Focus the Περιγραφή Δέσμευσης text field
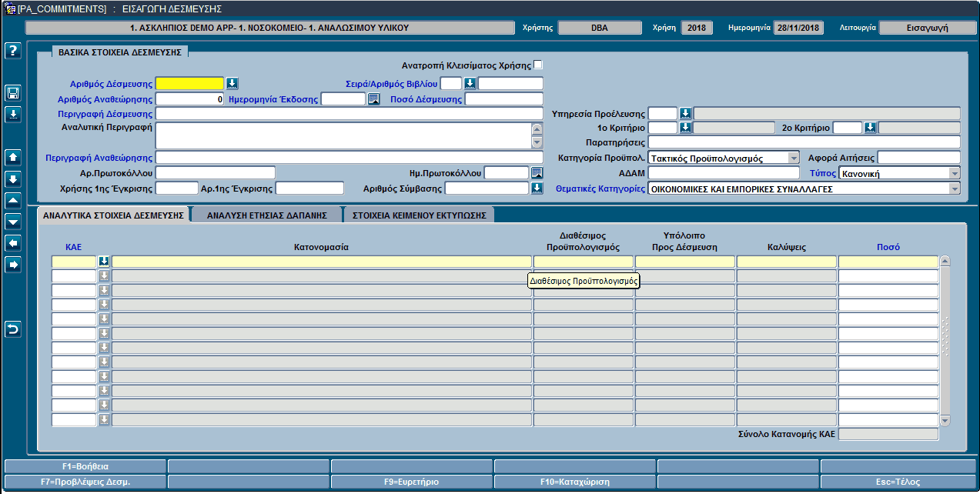This screenshot has height=494, width=980. coord(350,113)
